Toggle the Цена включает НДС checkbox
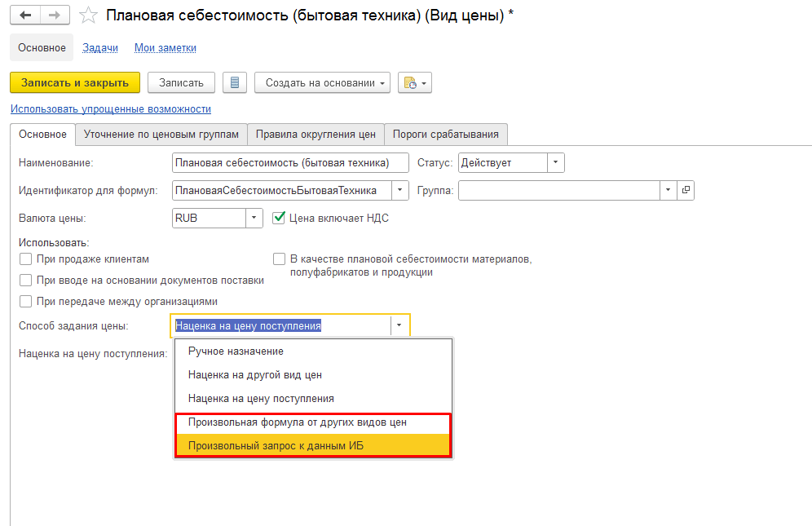The image size is (812, 526). click(278, 218)
